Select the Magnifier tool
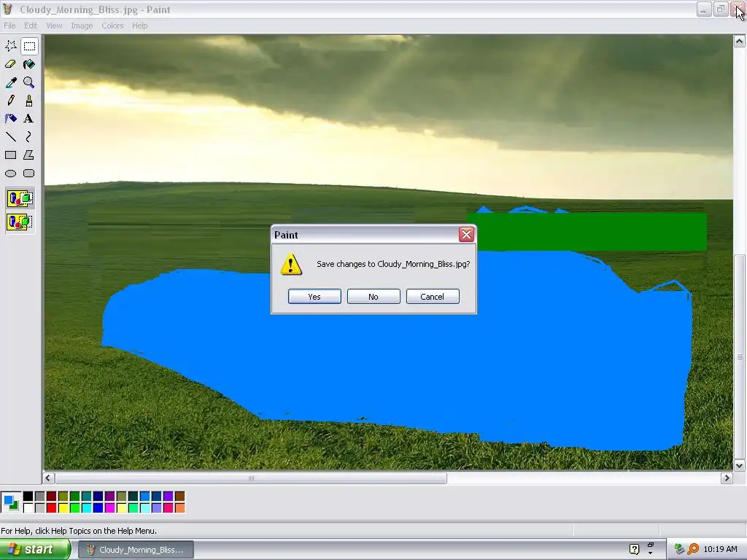Viewport: 747px width, 560px height. [29, 82]
